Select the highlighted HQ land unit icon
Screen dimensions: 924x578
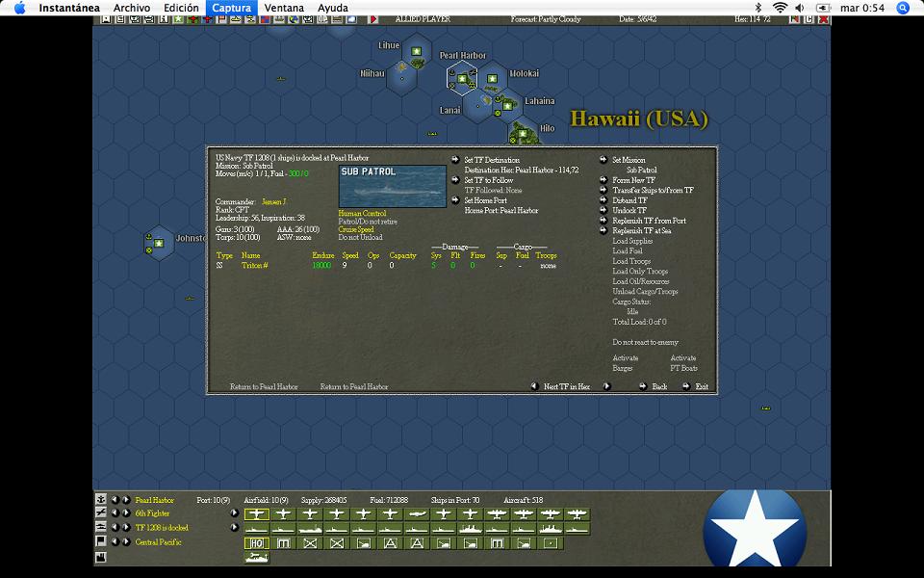pos(256,543)
